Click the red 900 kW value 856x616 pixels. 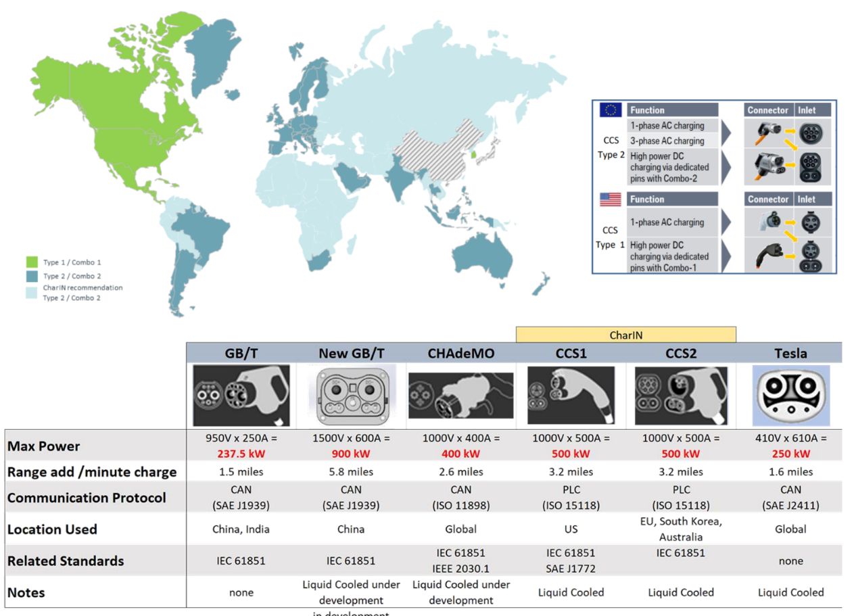pyautogui.click(x=351, y=454)
